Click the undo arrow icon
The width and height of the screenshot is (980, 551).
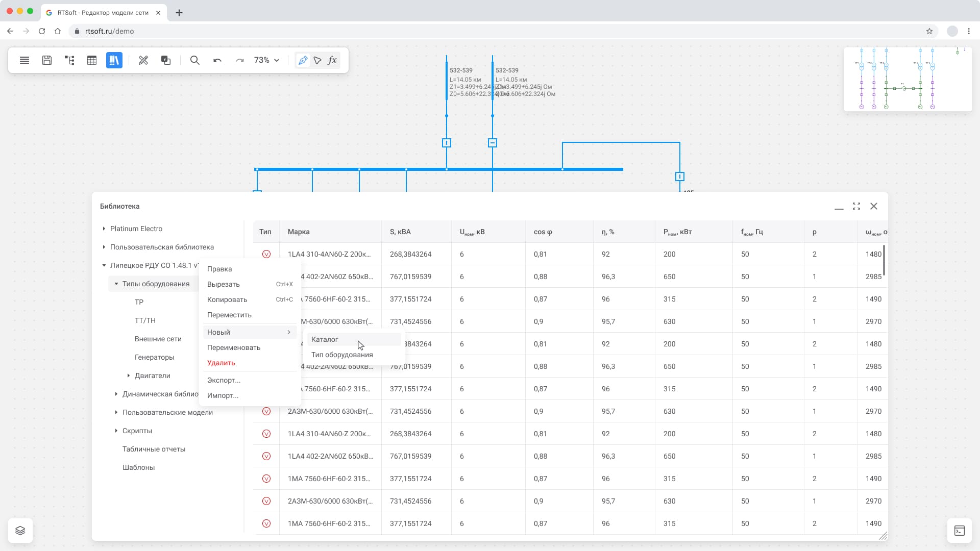(217, 60)
